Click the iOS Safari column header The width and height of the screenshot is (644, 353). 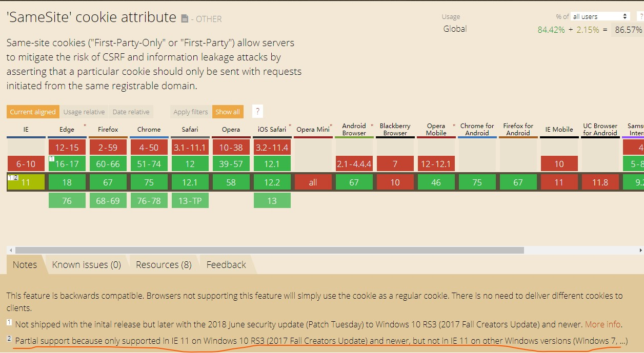[x=272, y=130]
